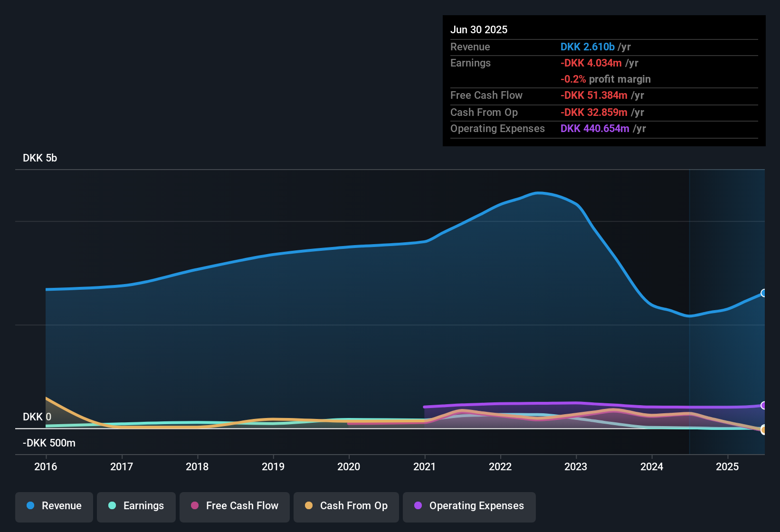Click the DKK 0 axis label
This screenshot has width=780, height=532.
[x=37, y=417]
